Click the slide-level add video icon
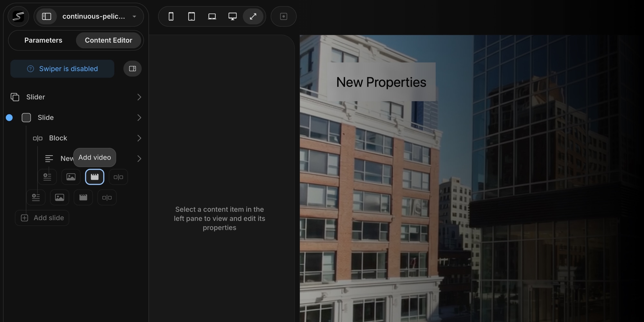Image resolution: width=644 pixels, height=322 pixels. [83, 197]
